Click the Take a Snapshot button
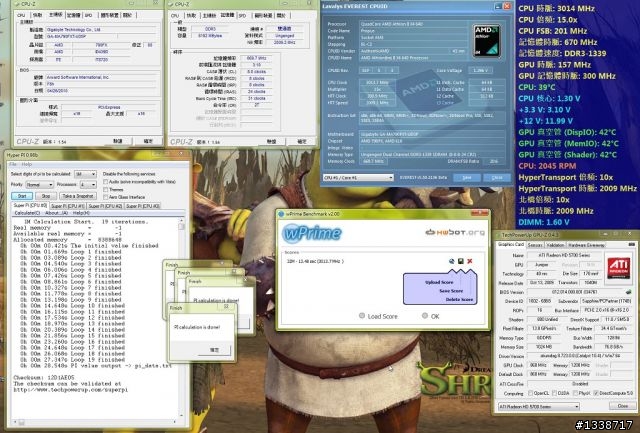Image resolution: width=640 pixels, height=433 pixels. click(78, 196)
